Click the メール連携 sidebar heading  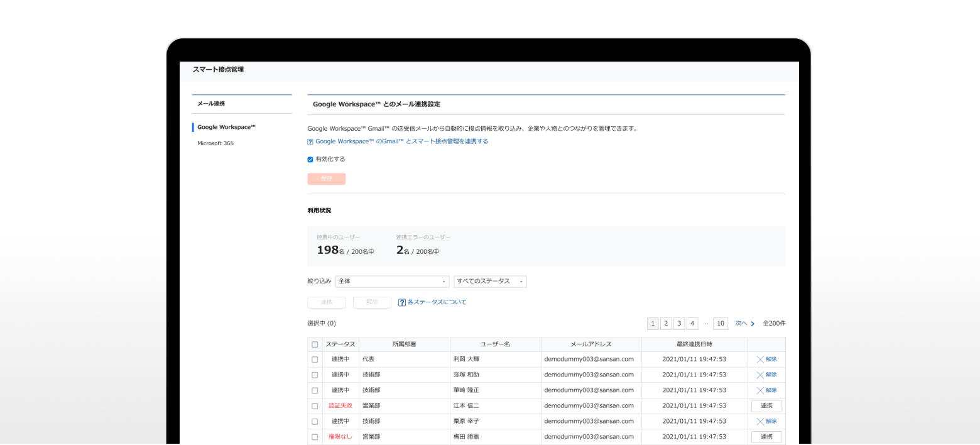pos(210,103)
